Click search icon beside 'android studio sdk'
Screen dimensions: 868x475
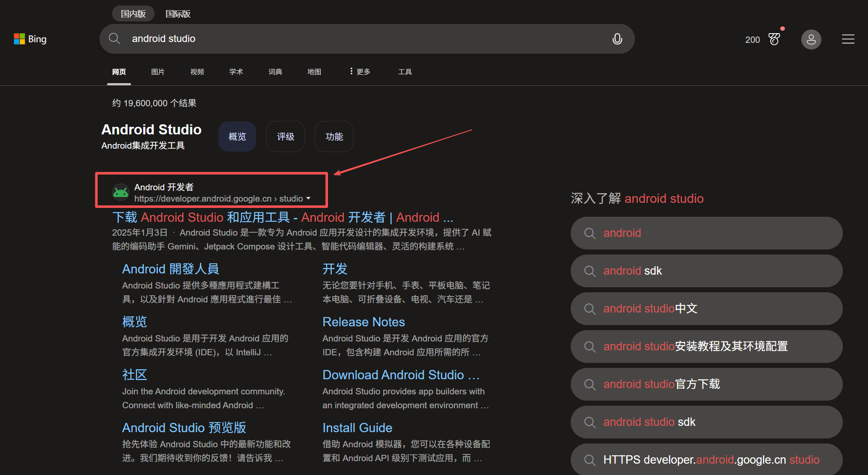pyautogui.click(x=590, y=422)
